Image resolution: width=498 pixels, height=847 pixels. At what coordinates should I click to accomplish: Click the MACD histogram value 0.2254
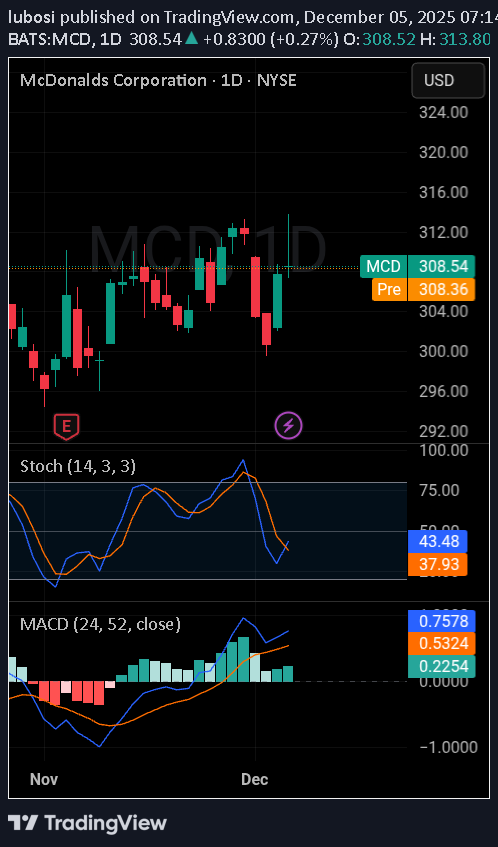[441, 667]
